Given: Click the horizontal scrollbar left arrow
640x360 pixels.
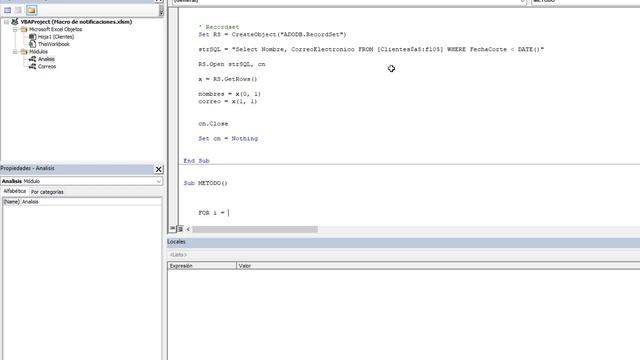Looking at the screenshot, I should click(x=188, y=229).
